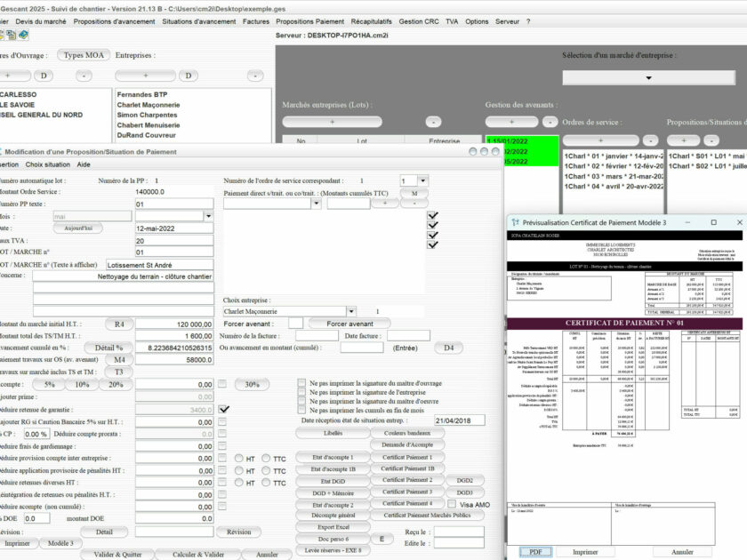The image size is (747, 560).
Task: Click the plus button above the Entreprises list
Action: point(145,76)
